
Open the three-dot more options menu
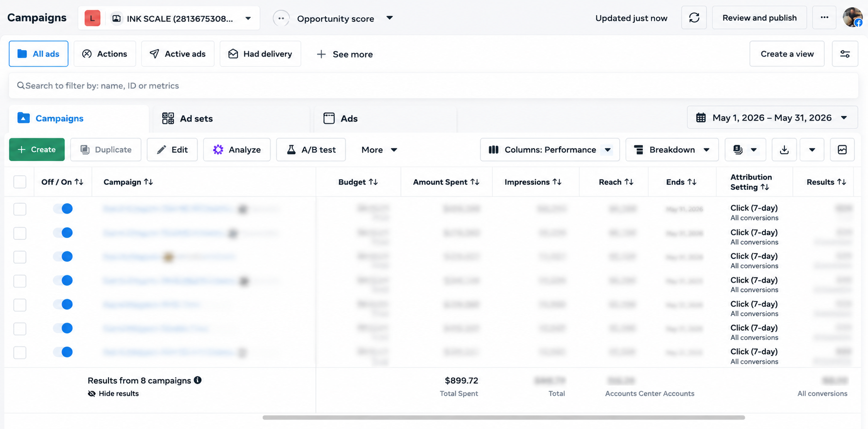coord(824,18)
